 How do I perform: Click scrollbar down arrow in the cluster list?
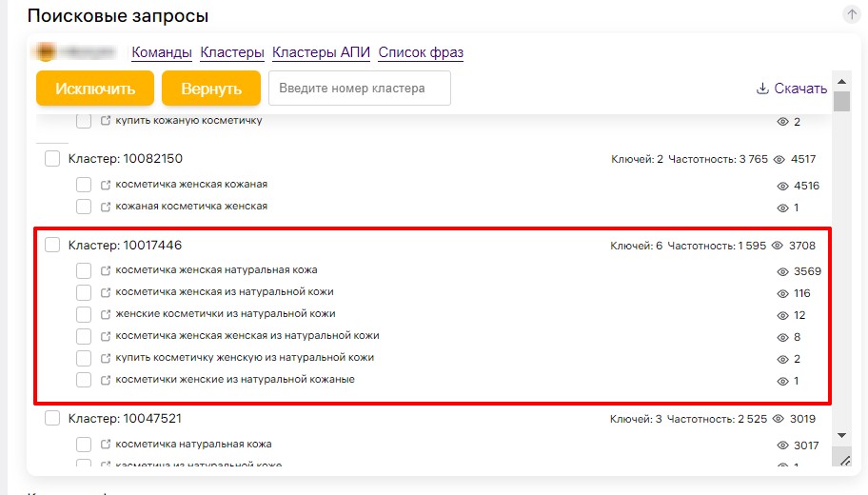tap(840, 435)
